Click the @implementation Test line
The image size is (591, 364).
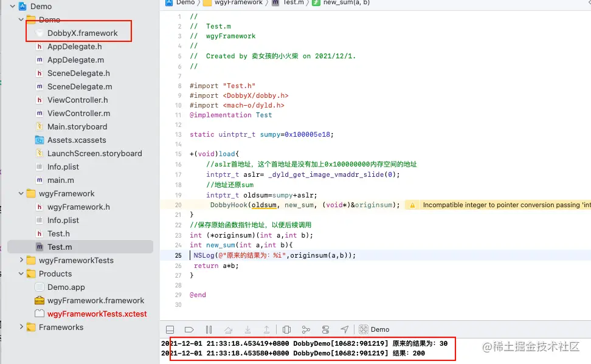pyautogui.click(x=230, y=115)
